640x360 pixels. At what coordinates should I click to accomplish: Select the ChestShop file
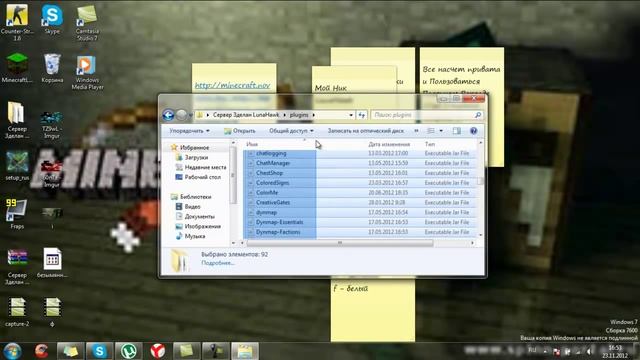point(269,173)
